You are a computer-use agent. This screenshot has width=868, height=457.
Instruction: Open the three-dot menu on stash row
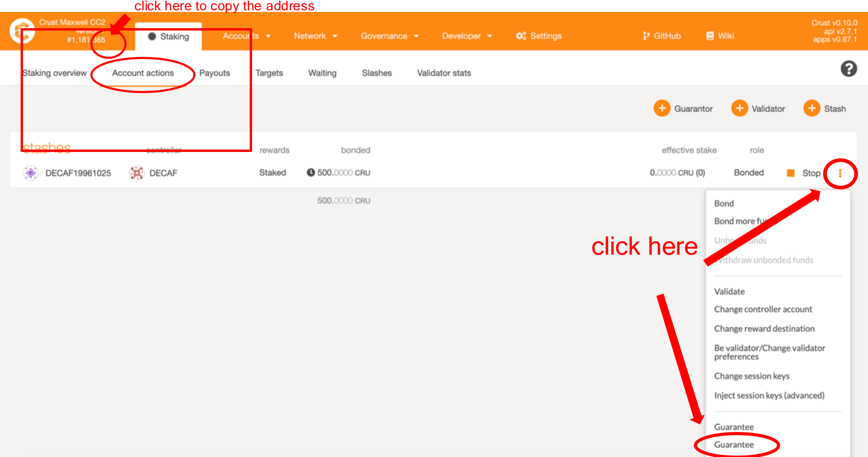(840, 173)
